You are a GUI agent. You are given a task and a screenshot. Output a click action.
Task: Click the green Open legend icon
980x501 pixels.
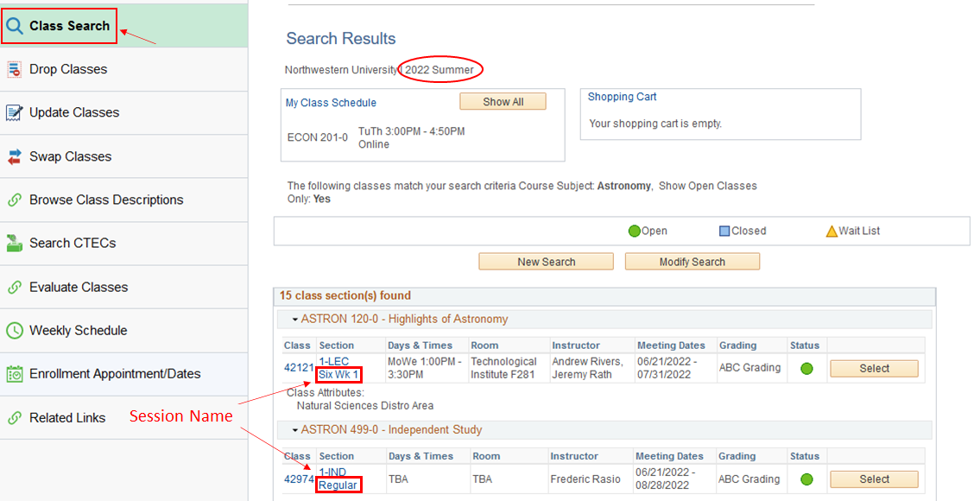click(x=634, y=231)
